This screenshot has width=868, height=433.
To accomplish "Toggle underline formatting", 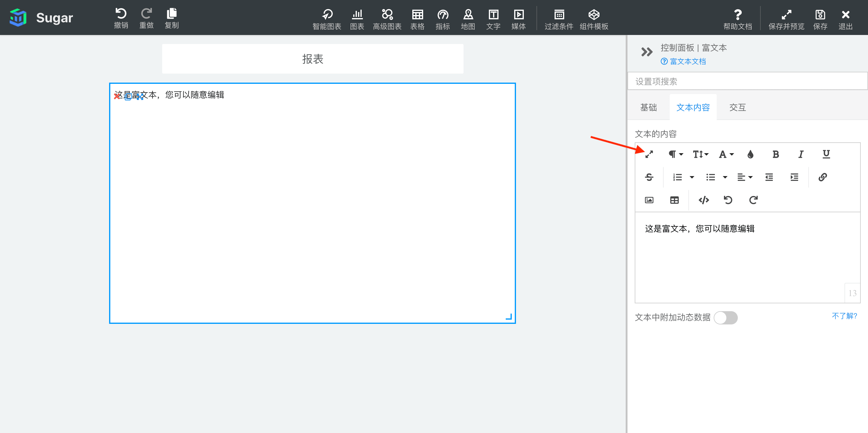I will click(x=826, y=154).
